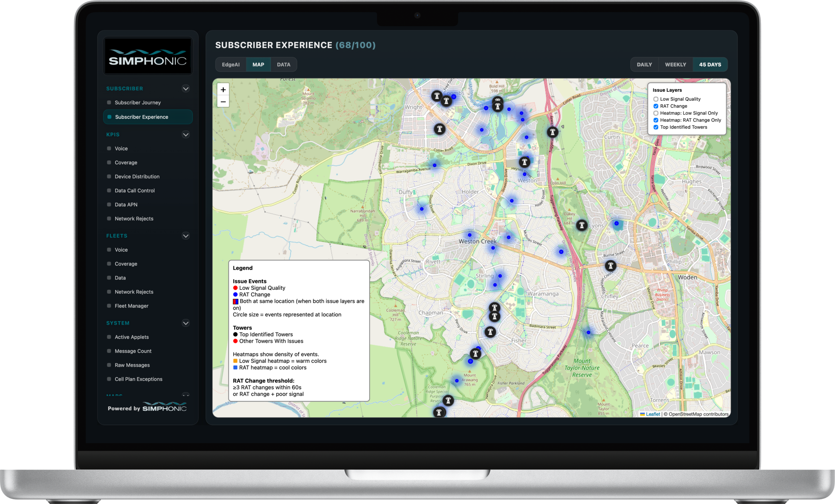Open Subscriber Journey in sidebar
Image resolution: width=835 pixels, height=504 pixels.
(138, 103)
